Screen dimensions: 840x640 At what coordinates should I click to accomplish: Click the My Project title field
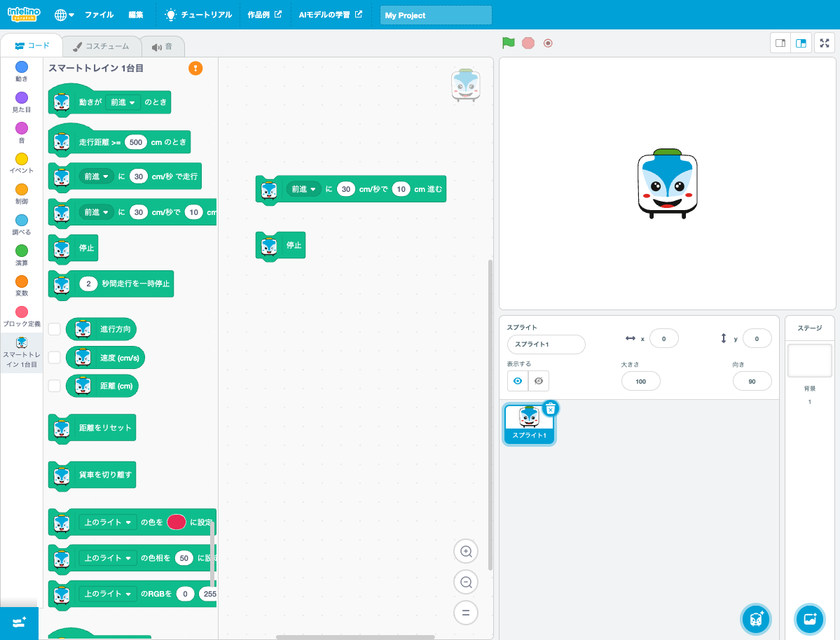tap(436, 15)
